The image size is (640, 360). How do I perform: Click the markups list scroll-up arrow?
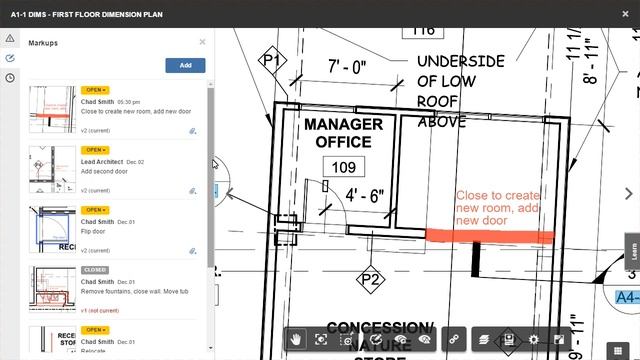(211, 84)
